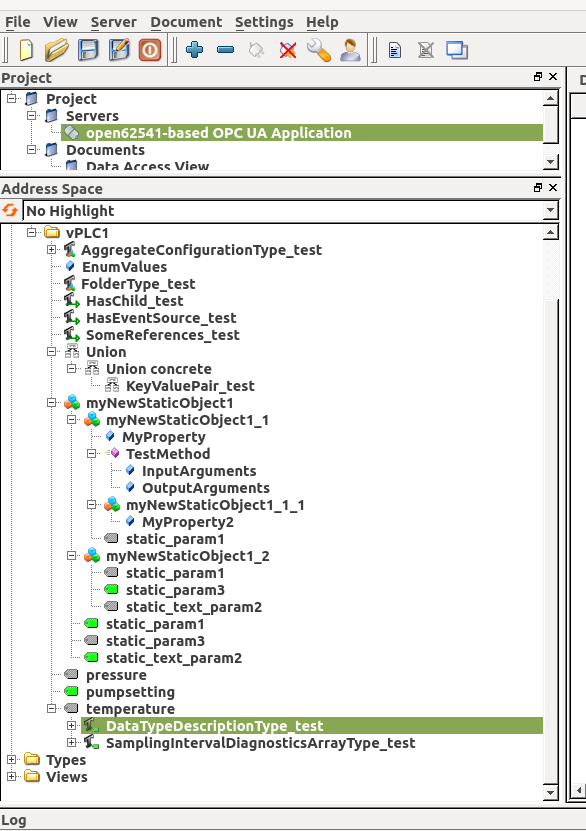Click the blue minus Remove Server icon
The image size is (586, 831).
[x=226, y=50]
